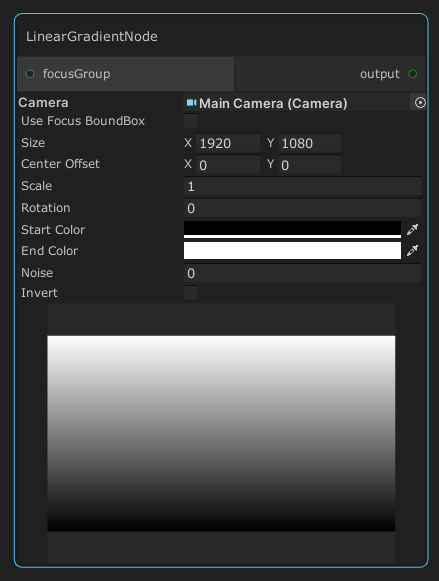Click the Center Offset Y field
The height and width of the screenshot is (581, 439).
click(x=310, y=165)
